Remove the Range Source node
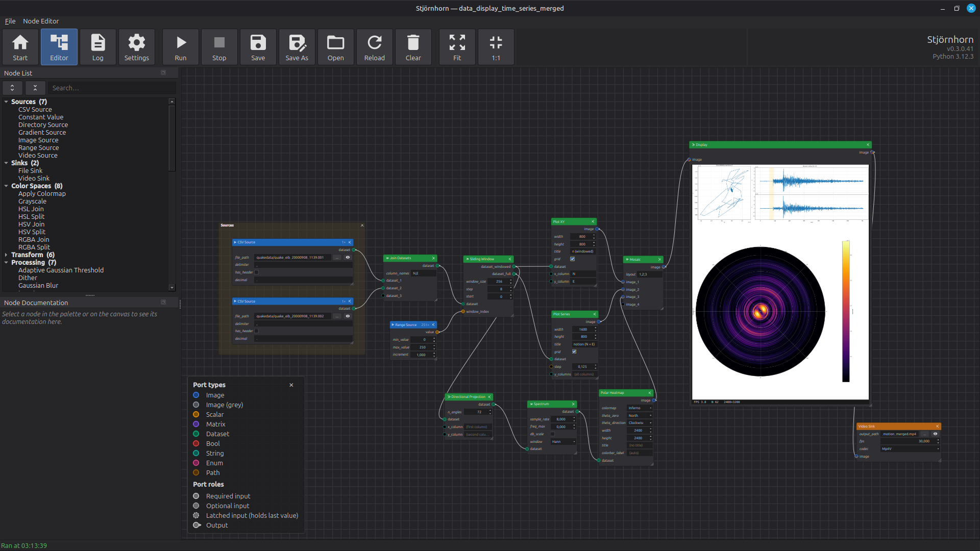Image resolution: width=980 pixels, height=551 pixels. coord(433,325)
